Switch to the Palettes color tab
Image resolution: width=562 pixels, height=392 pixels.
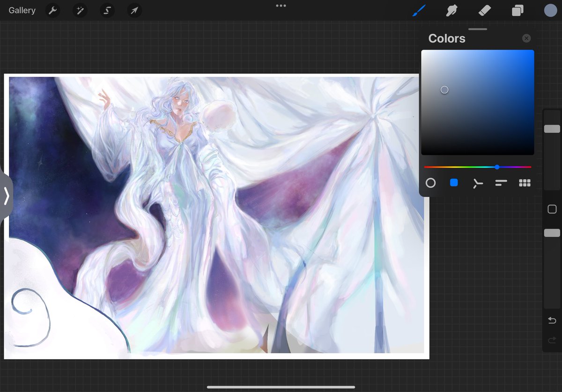[525, 183]
